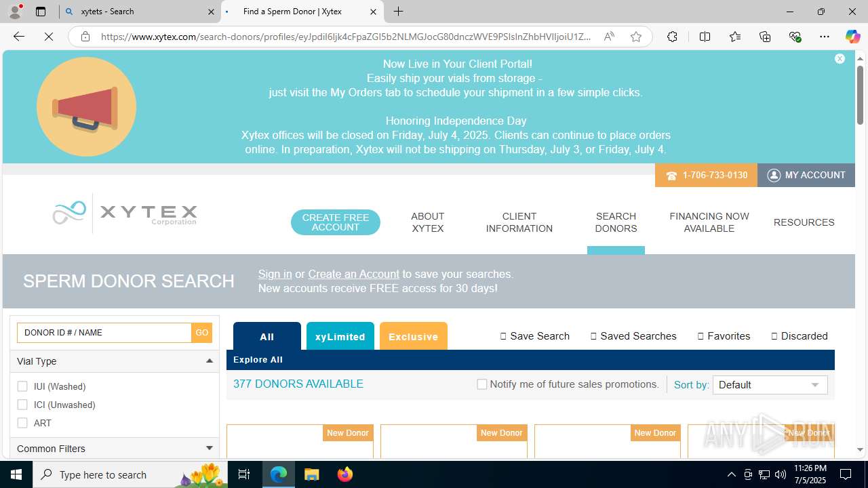Check the IUI (Washed) box
The image size is (868, 488).
tap(22, 386)
